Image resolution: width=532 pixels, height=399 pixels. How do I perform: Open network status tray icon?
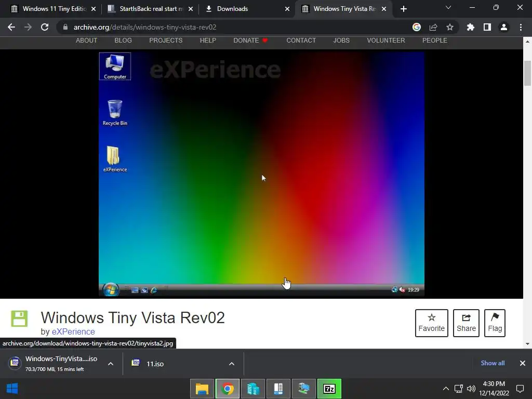click(459, 389)
